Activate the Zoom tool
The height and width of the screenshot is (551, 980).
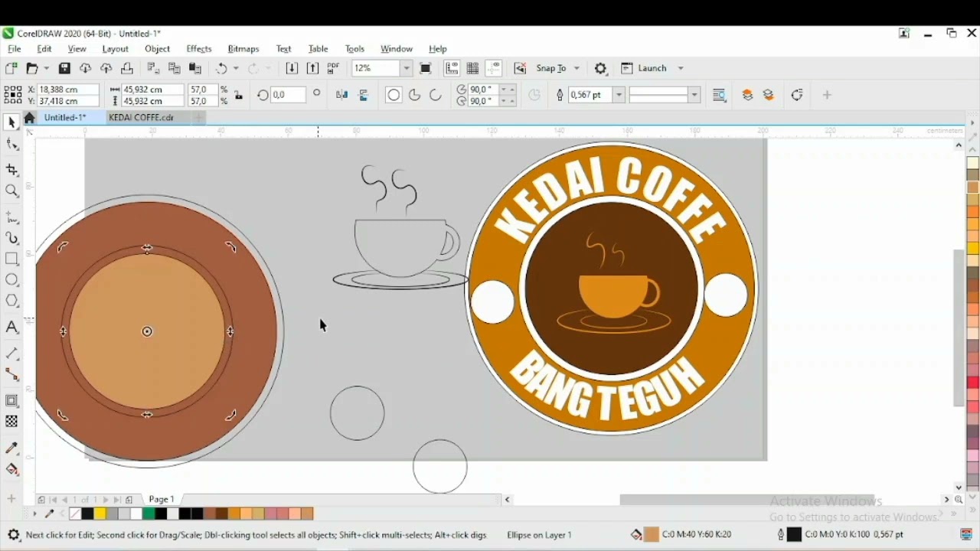[x=11, y=191]
